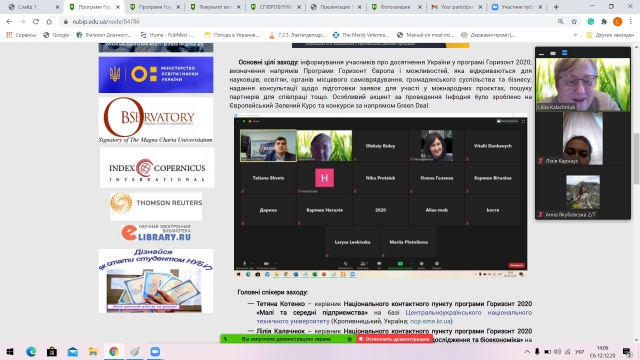640x360 pixels.
Task: Switch Zoom panel to stacked thumbnails view icon
Action: (x=564, y=53)
